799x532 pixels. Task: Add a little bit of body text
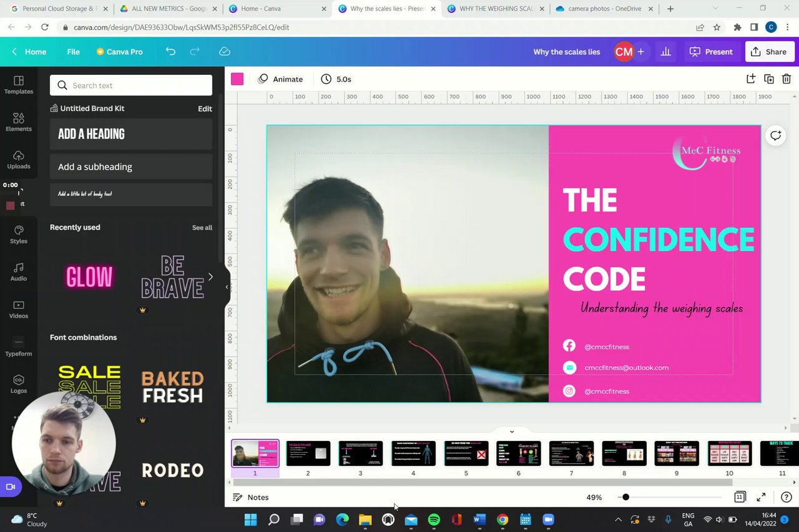coord(131,194)
